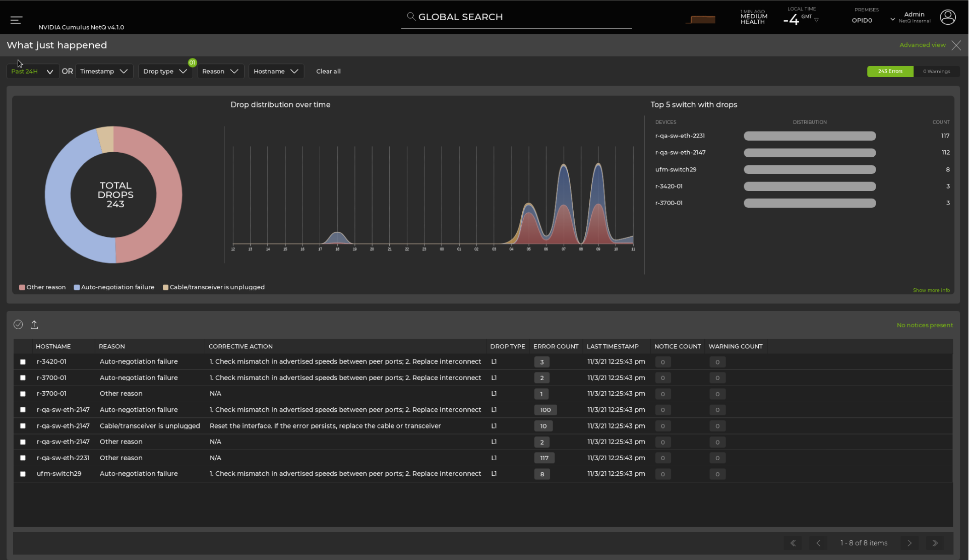Switch to the 243 Errors tab

pyautogui.click(x=890, y=72)
